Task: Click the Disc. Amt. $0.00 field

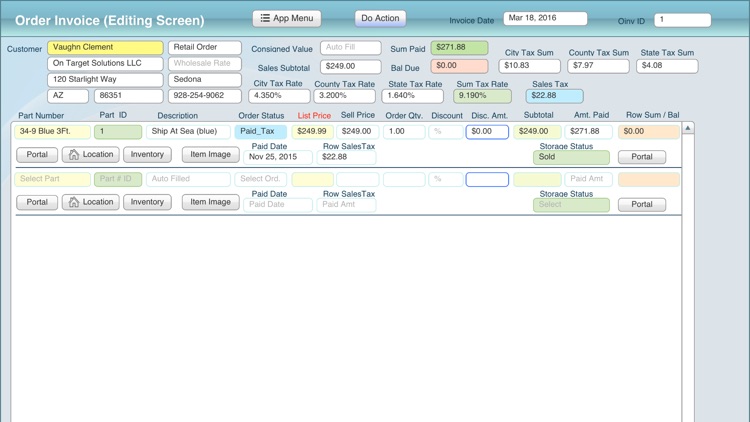Action: (x=487, y=132)
